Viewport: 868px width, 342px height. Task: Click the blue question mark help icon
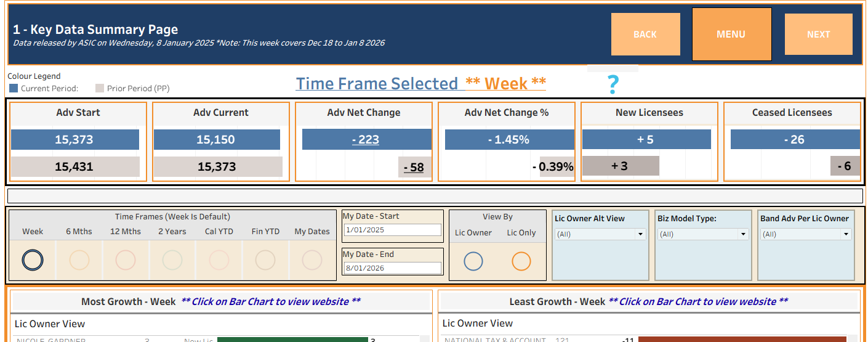coord(612,84)
